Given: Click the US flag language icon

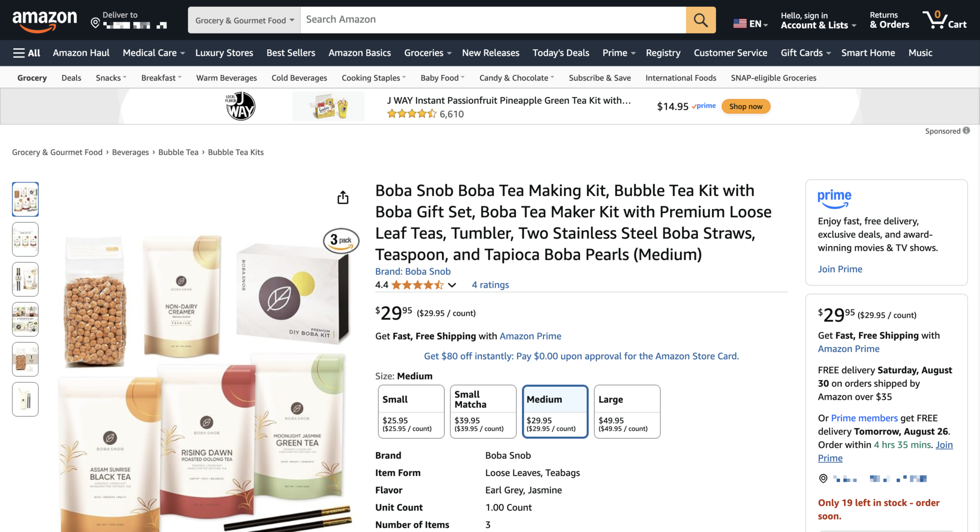Looking at the screenshot, I should pos(740,22).
